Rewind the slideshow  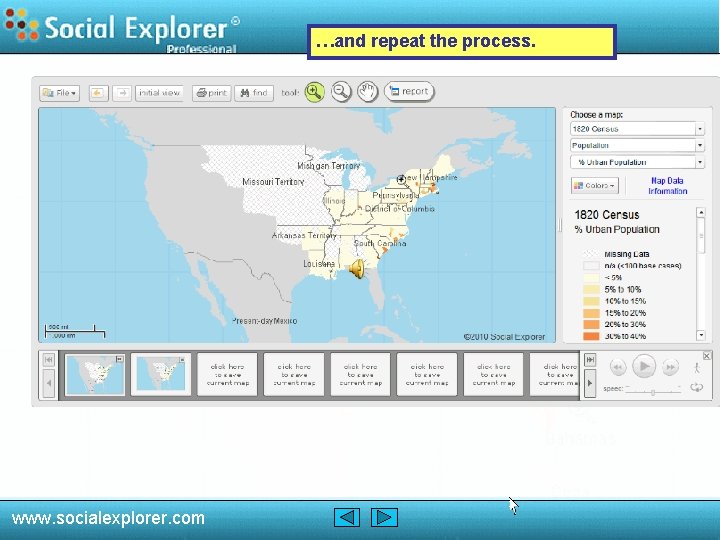[618, 367]
